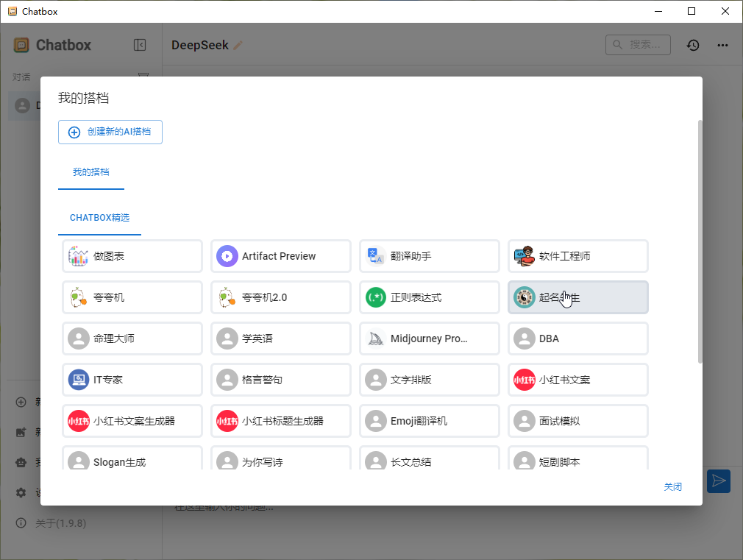Click the robot partner icon in sidebar
The width and height of the screenshot is (743, 560).
(x=21, y=462)
